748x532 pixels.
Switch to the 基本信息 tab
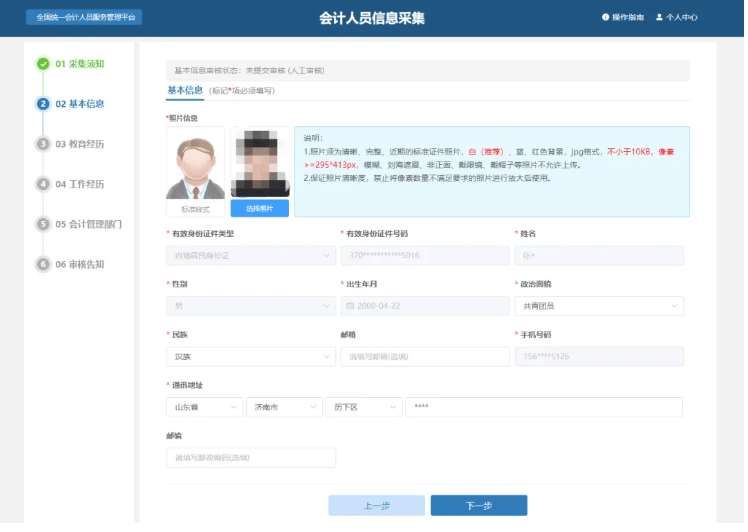coord(185,90)
